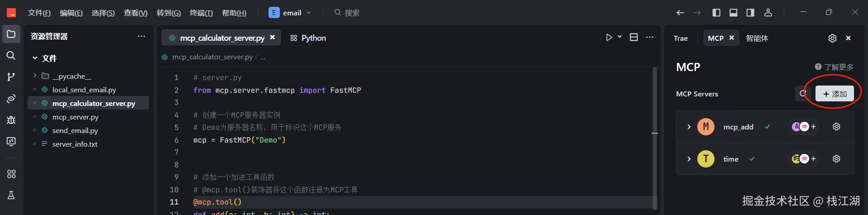The height and width of the screenshot is (215, 868).
Task: Split the editor with the layout icon
Action: tap(634, 38)
